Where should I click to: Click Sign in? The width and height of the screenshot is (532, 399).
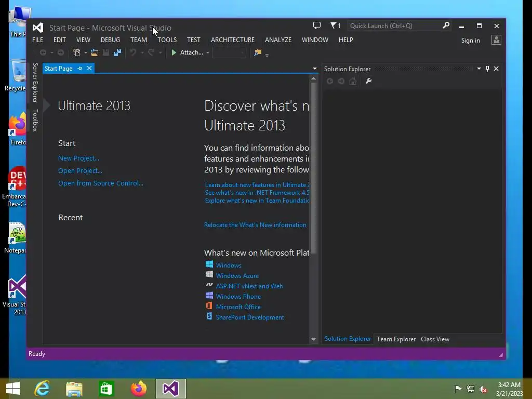pos(470,41)
